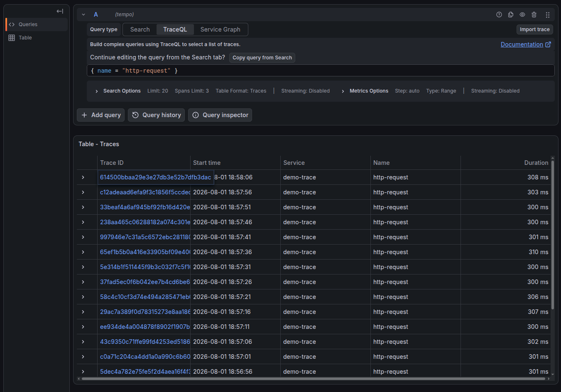Open trace 5dec4a782e75fe5f2d4aea16f4f3
Viewport: 561px width, 392px height.
[145, 372]
